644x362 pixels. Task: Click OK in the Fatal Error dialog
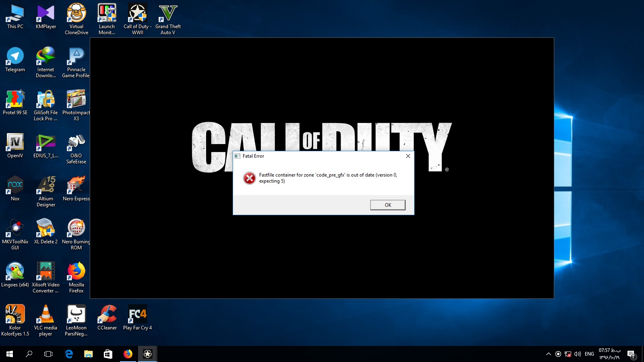coord(388,205)
